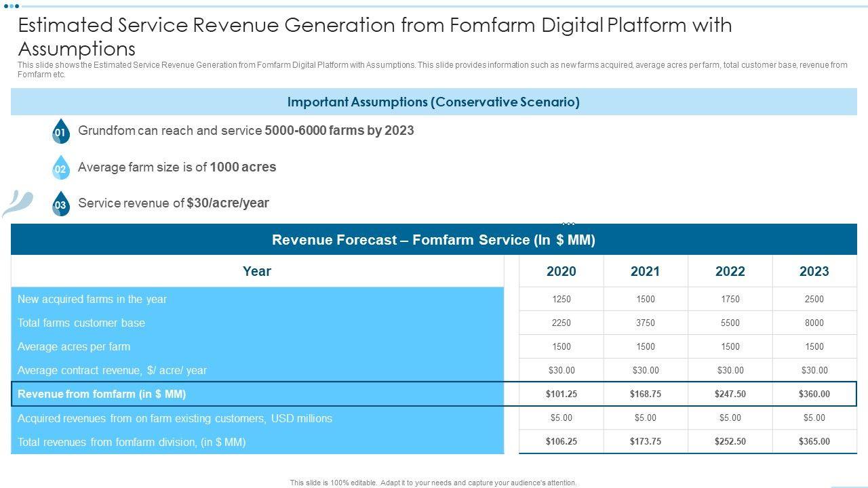Click the 01 water drop icon

point(61,131)
